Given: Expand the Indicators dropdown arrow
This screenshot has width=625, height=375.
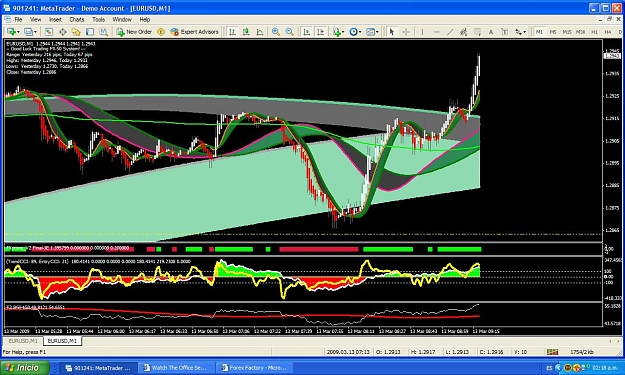Looking at the screenshot, I should (x=343, y=32).
